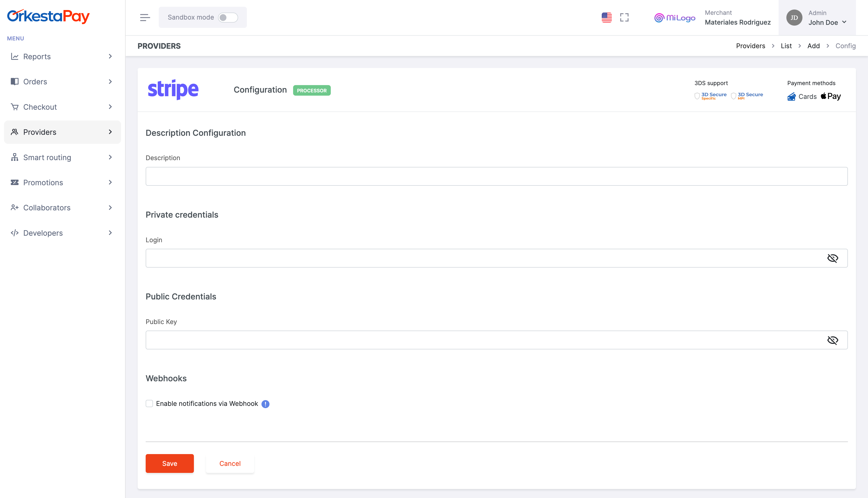Expand Developers submenu chevron

(x=110, y=233)
